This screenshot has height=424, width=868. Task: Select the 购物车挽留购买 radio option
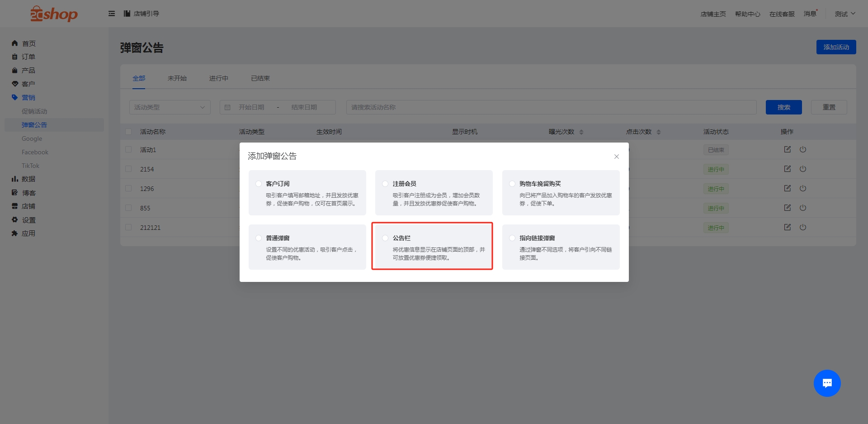[512, 184]
